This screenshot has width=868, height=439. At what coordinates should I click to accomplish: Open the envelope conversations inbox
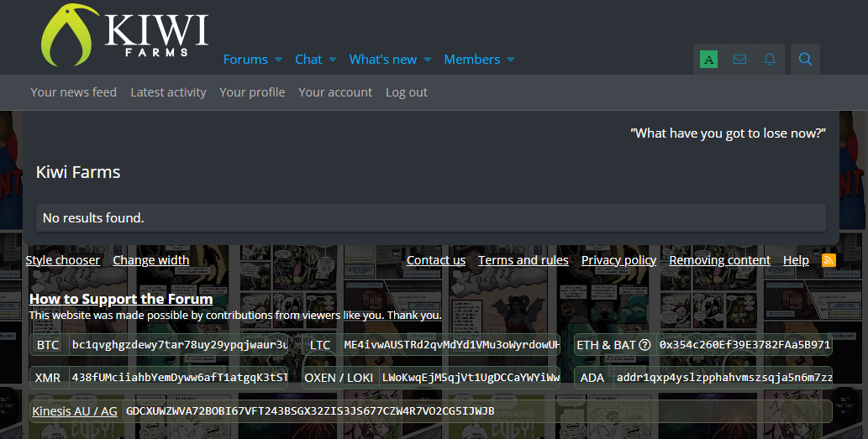point(739,60)
